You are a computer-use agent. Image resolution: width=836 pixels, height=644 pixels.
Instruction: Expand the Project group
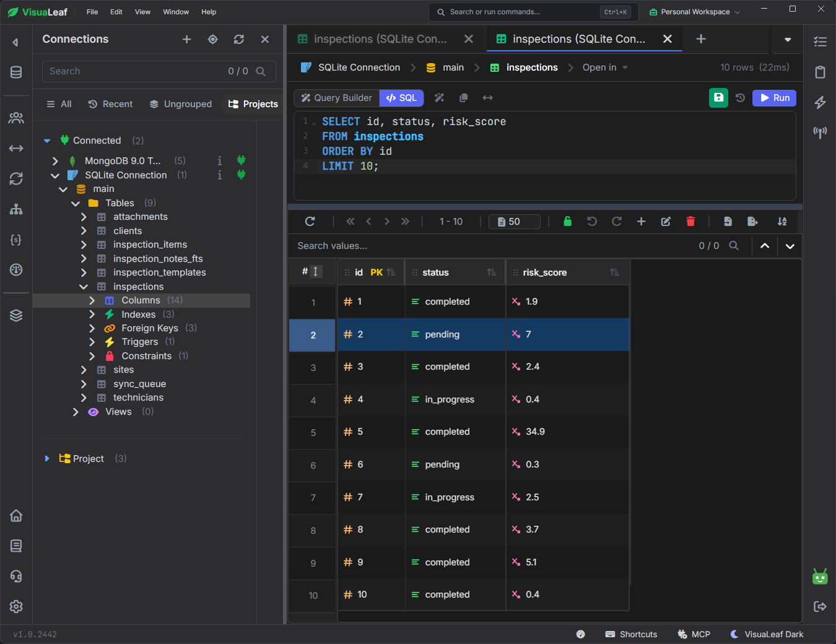[46, 459]
